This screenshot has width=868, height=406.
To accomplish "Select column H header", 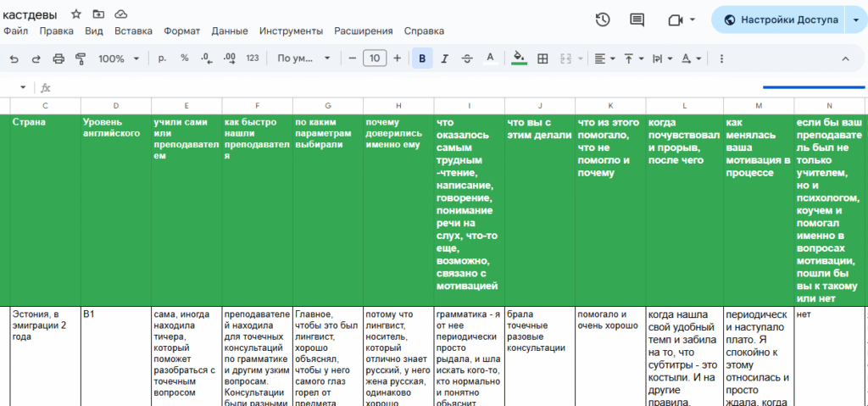I will [x=398, y=106].
